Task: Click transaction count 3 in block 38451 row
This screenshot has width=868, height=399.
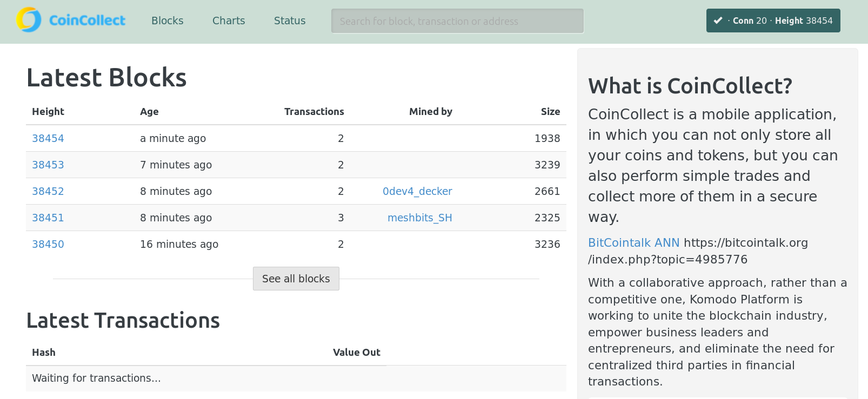Action: click(341, 218)
